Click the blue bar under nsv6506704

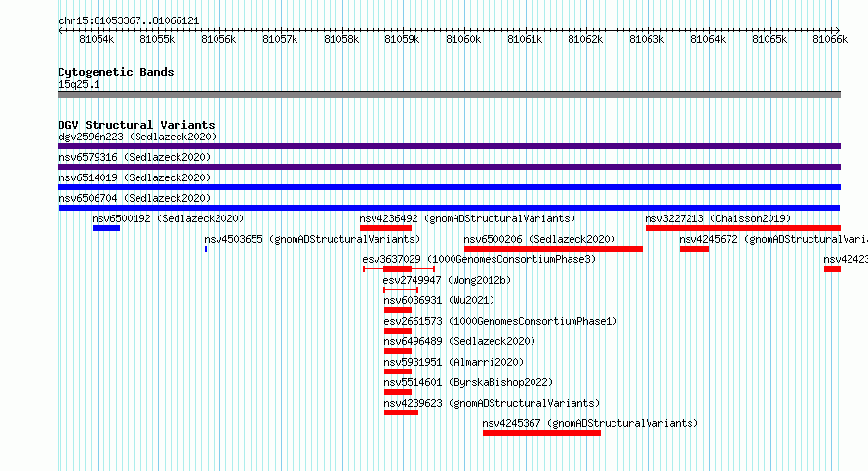[449, 208]
